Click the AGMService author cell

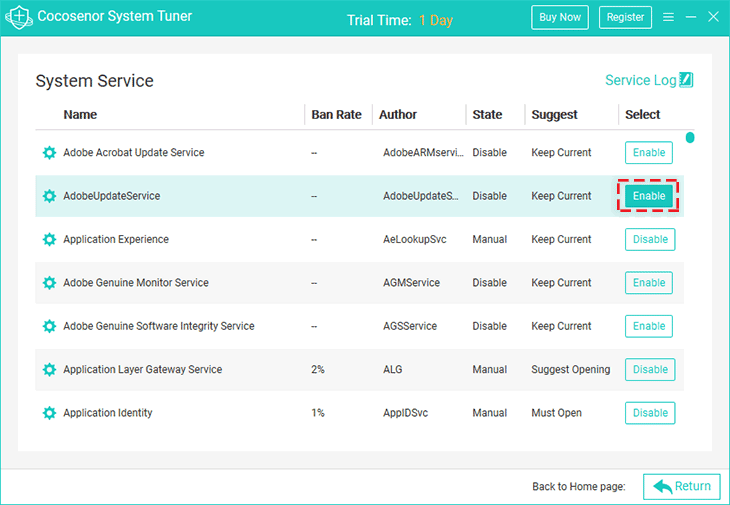click(411, 283)
